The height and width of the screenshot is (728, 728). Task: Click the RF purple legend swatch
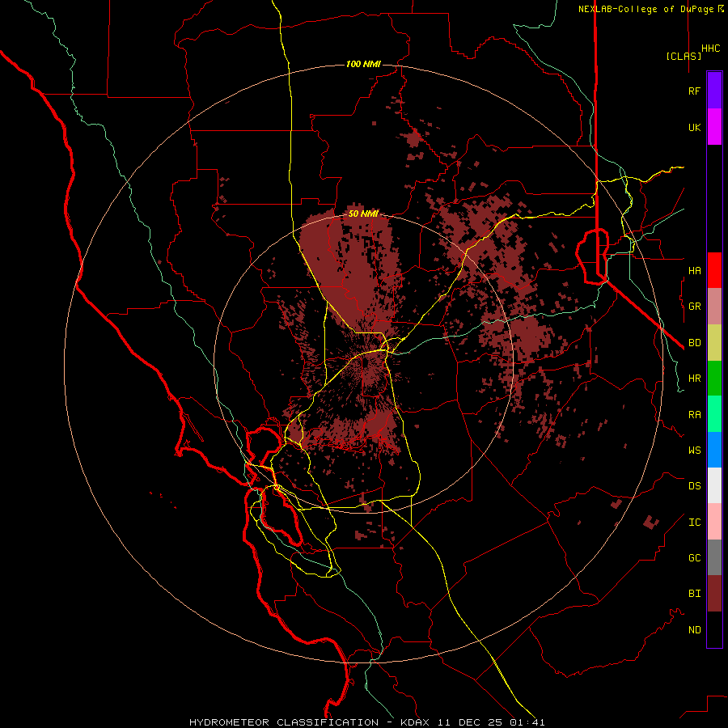(x=714, y=91)
